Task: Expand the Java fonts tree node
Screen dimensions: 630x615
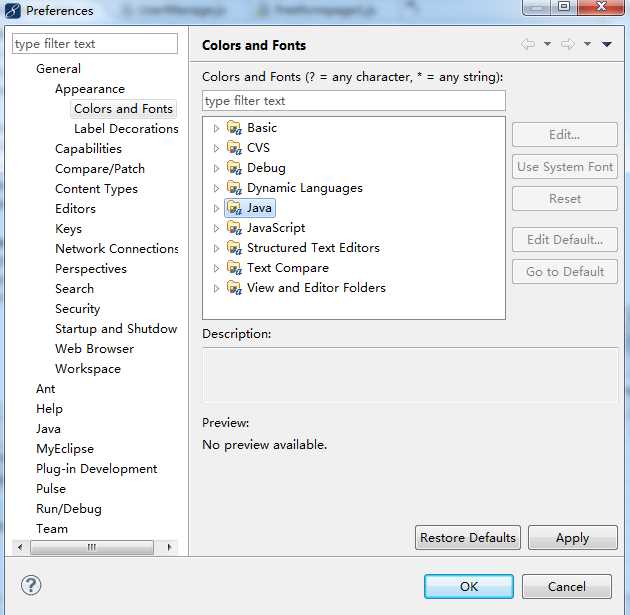Action: tap(217, 208)
